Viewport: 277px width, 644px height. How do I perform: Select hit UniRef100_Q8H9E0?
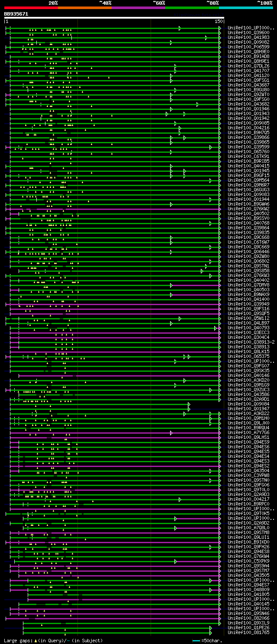248,52
